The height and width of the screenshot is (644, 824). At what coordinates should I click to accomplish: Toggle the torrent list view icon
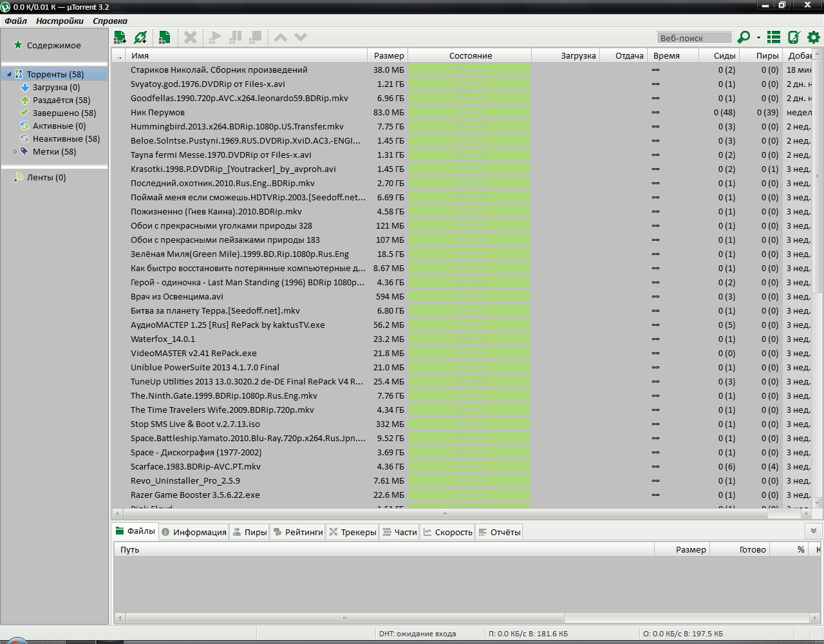click(774, 37)
